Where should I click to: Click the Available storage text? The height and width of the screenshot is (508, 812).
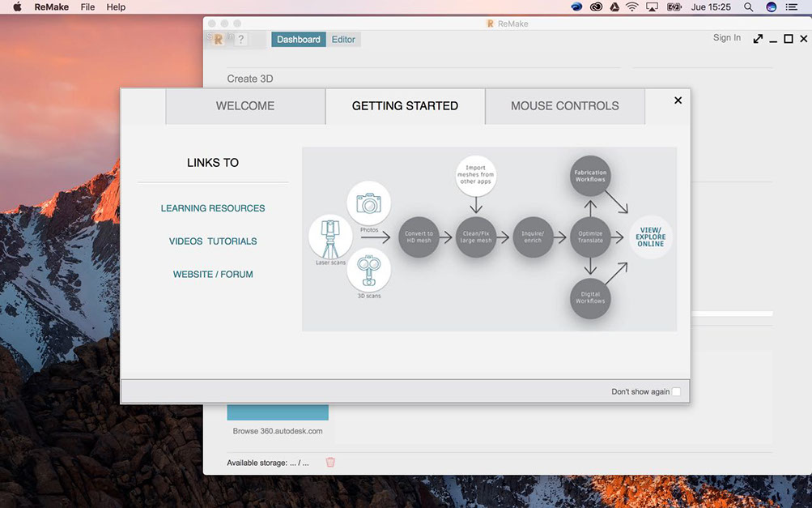tap(268, 463)
